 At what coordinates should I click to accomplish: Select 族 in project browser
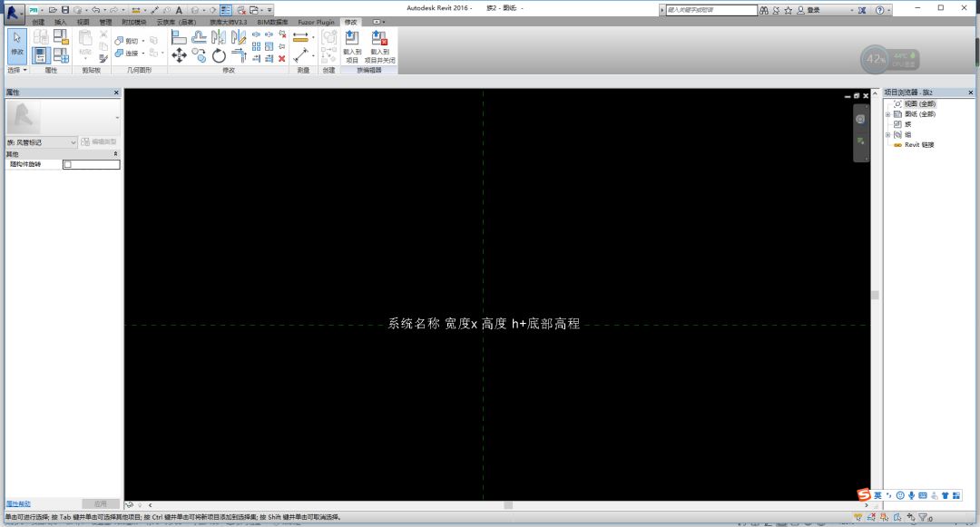908,124
